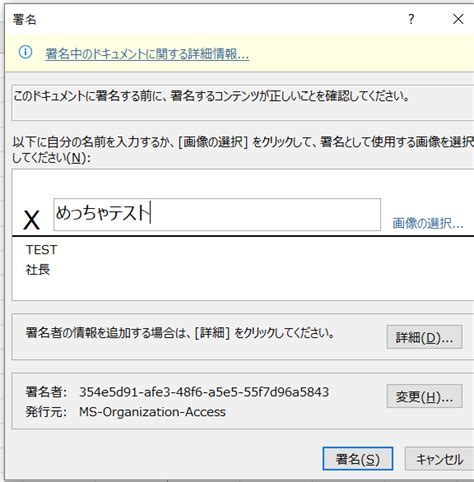The image size is (474, 482).
Task: Close the 署名 dialog
Action: pos(458,19)
